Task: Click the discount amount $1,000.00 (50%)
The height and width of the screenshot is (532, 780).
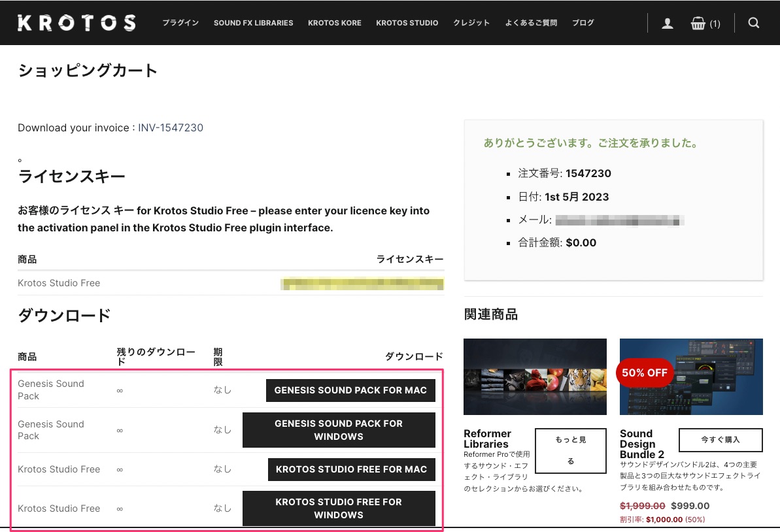Action: (x=675, y=520)
